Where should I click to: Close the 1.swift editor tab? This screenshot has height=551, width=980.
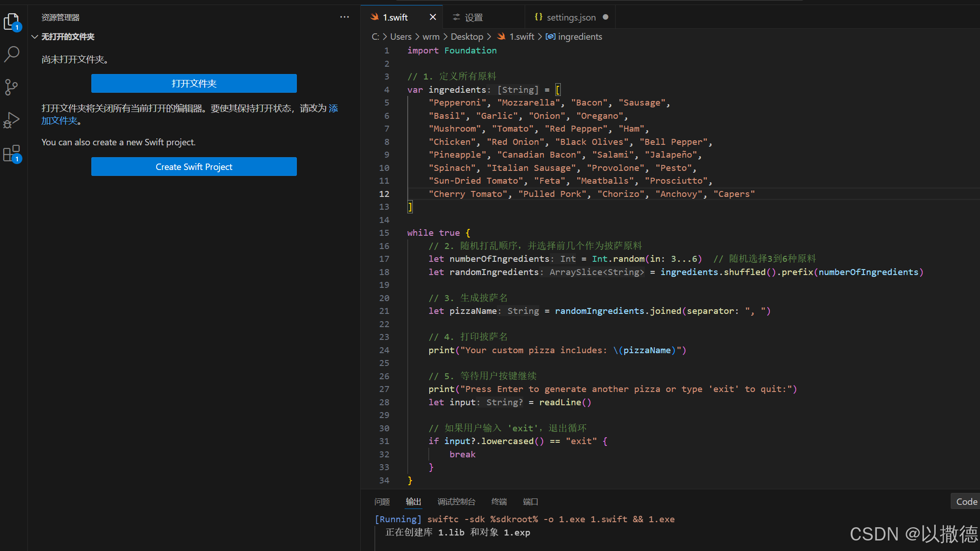coord(432,17)
